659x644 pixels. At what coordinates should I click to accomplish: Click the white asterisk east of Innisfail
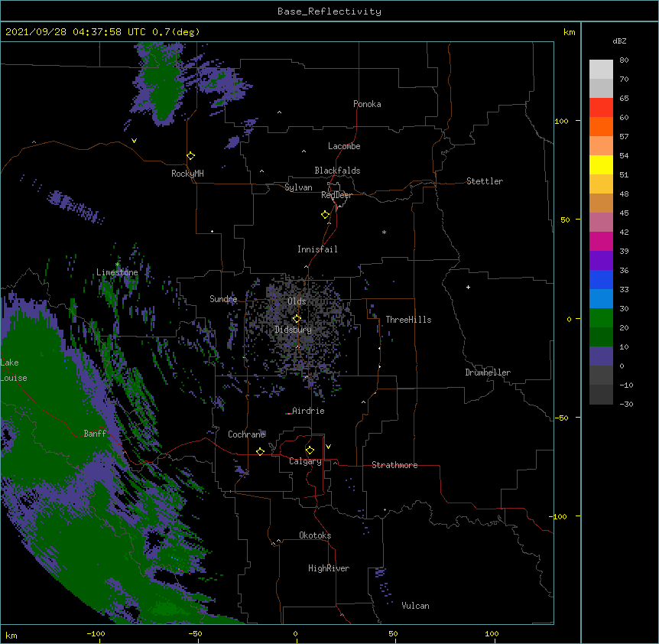(x=384, y=232)
